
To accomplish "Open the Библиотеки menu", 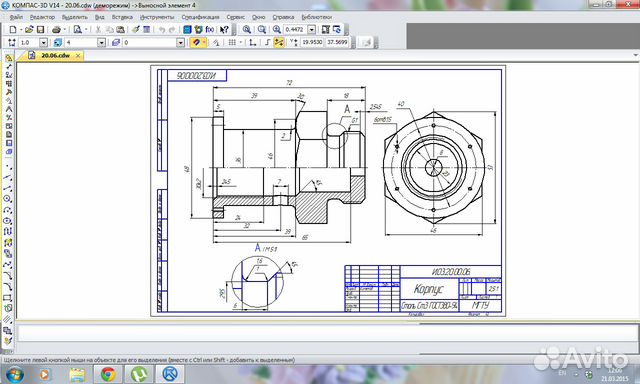I will point(316,17).
